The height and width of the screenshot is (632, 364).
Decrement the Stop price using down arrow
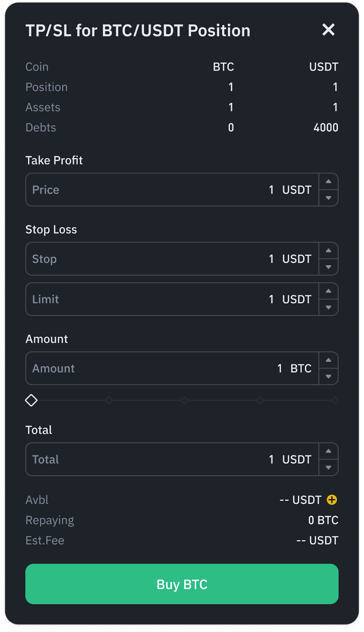328,267
